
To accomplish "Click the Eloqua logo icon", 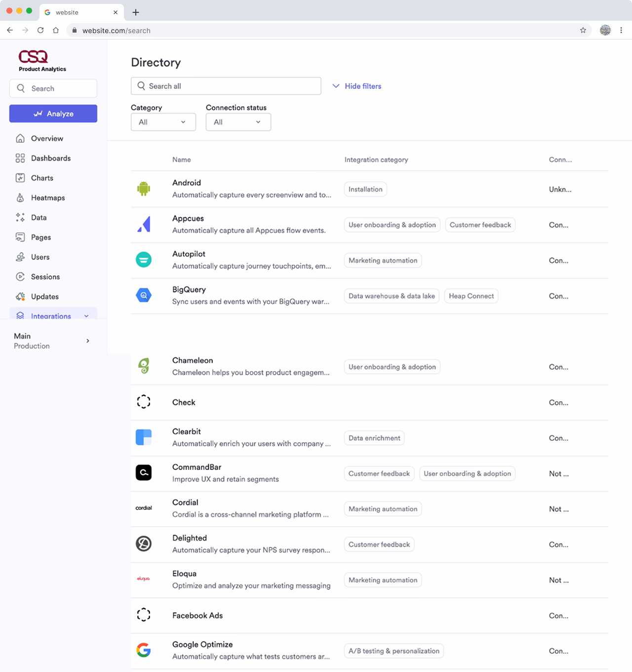I will coord(144,579).
